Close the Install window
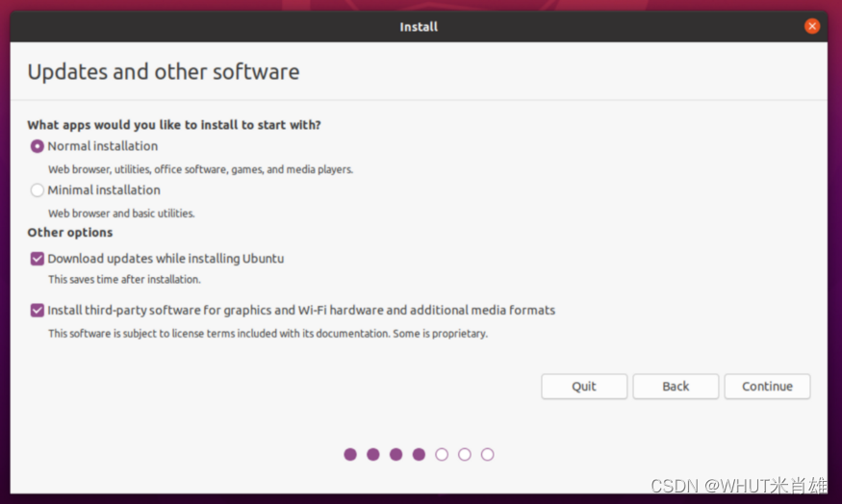Viewport: 842px width, 504px height. (812, 26)
